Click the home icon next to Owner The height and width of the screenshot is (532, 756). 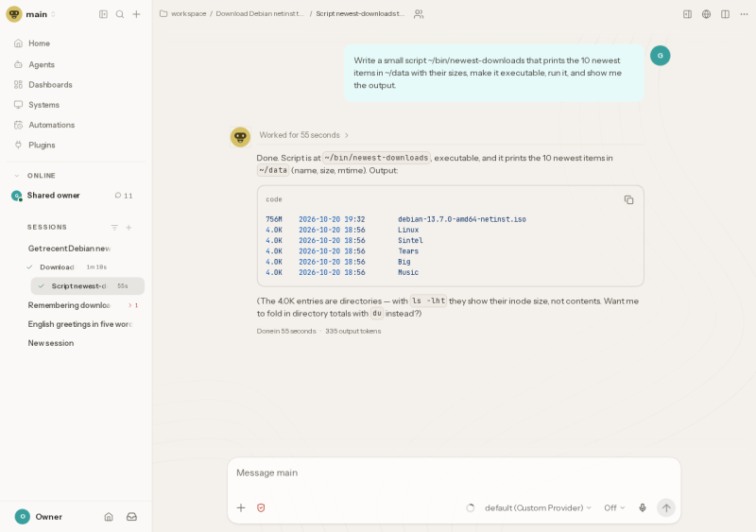109,517
